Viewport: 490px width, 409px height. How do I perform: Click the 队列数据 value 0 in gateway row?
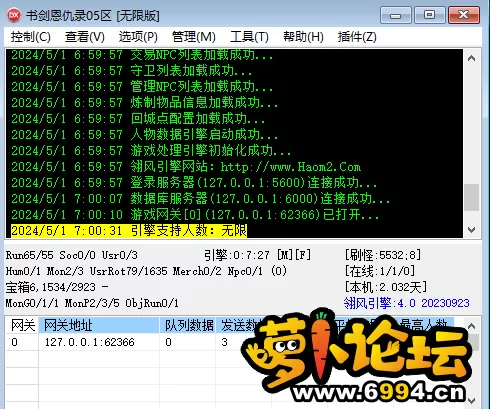[x=168, y=342]
